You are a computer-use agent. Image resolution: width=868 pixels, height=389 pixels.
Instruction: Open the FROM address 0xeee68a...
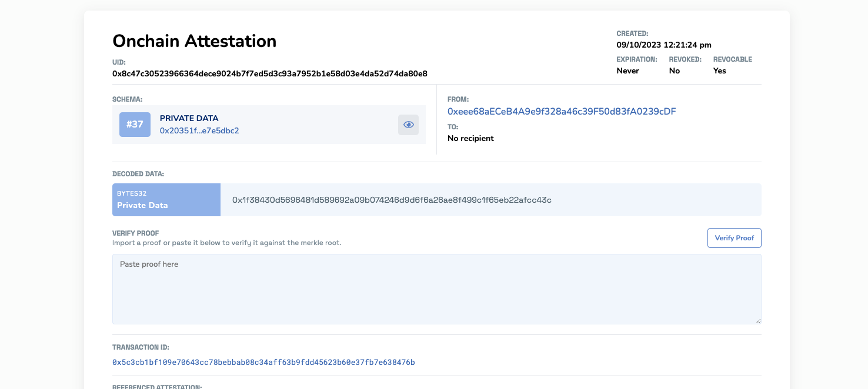tap(561, 111)
